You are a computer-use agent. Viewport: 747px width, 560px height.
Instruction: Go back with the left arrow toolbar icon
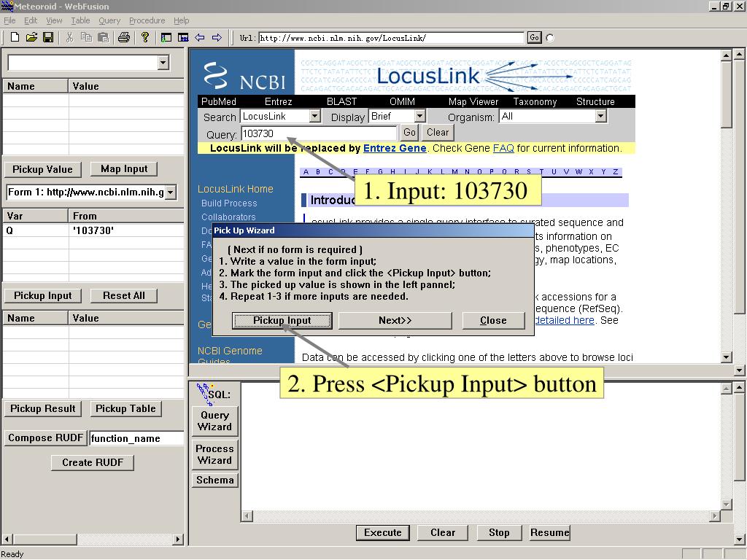tap(200, 37)
